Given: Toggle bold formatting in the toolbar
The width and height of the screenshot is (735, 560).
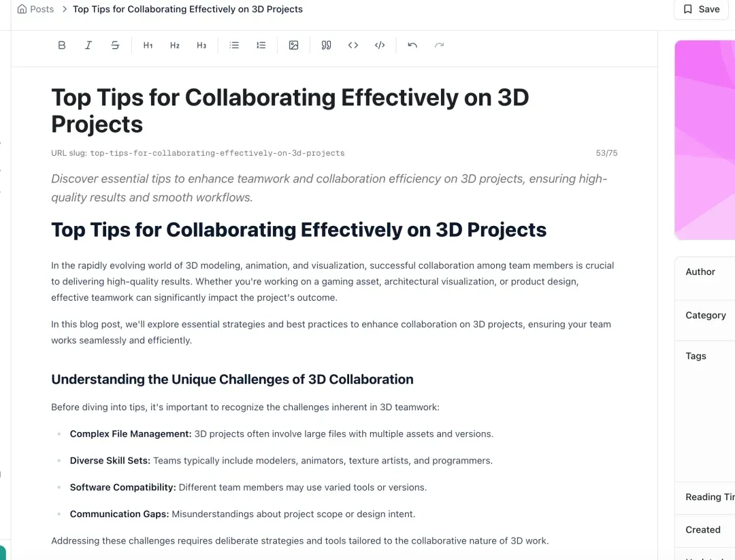Looking at the screenshot, I should 62,46.
